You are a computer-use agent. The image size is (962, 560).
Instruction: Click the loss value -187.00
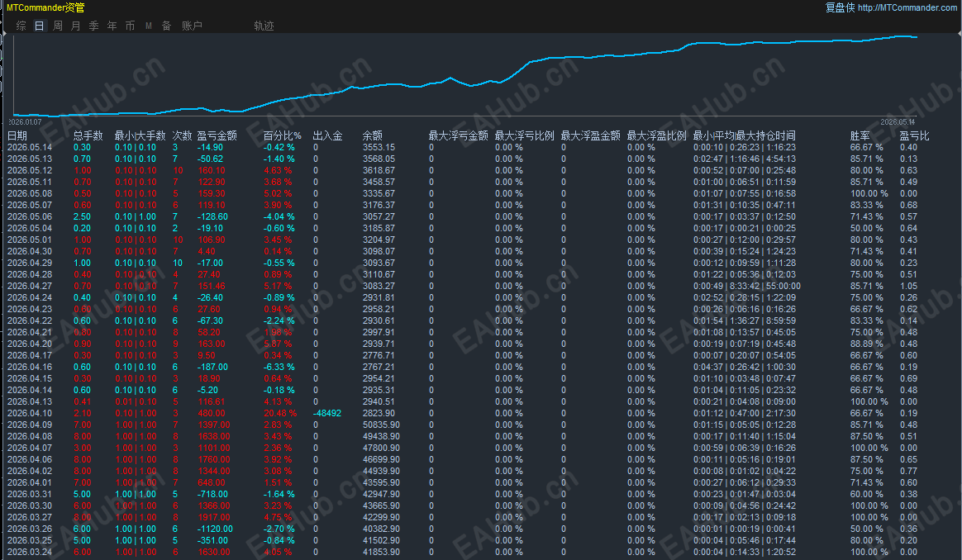212,368
